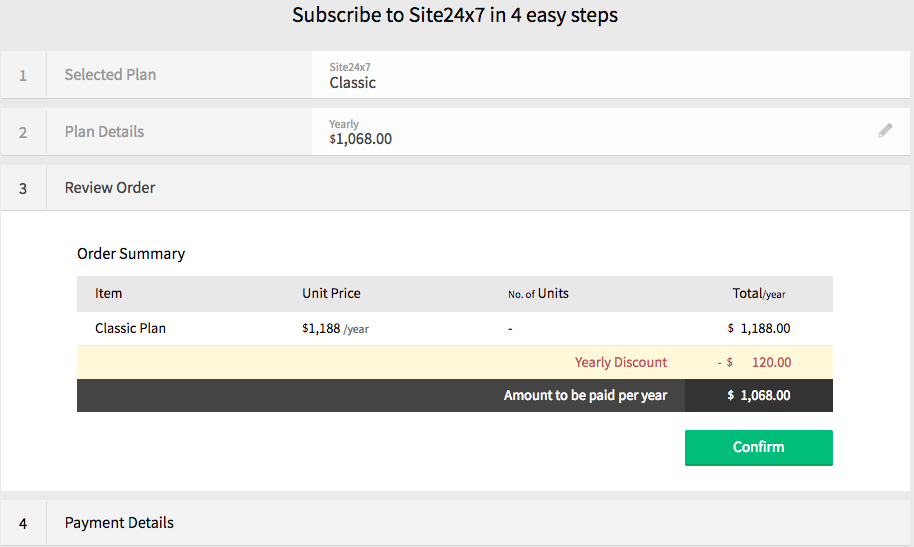Click step number 2 badge
This screenshot has height=547, width=914.
pos(23,132)
